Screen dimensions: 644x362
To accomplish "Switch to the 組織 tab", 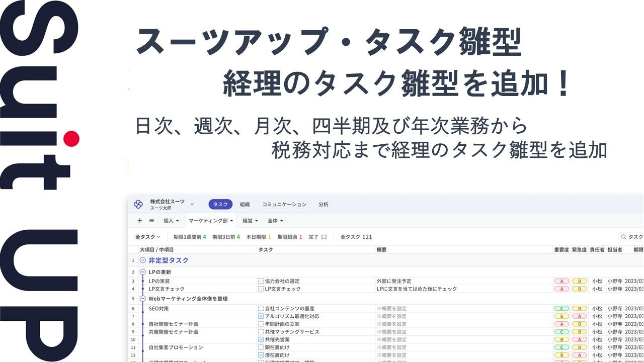I will point(245,204).
